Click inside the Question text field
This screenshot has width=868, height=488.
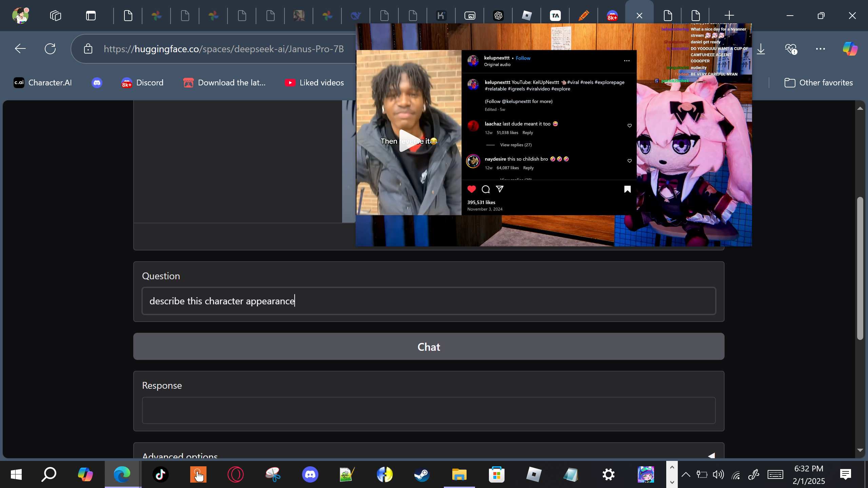[429, 301]
